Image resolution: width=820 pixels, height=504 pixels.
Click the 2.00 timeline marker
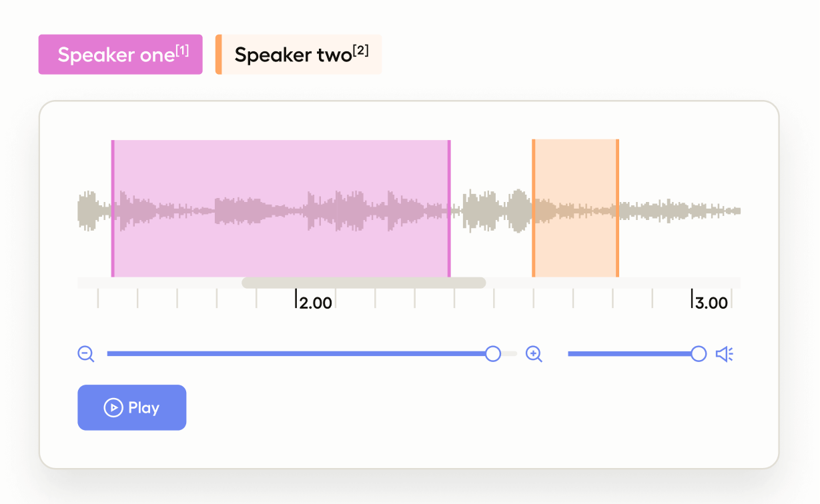(x=314, y=303)
